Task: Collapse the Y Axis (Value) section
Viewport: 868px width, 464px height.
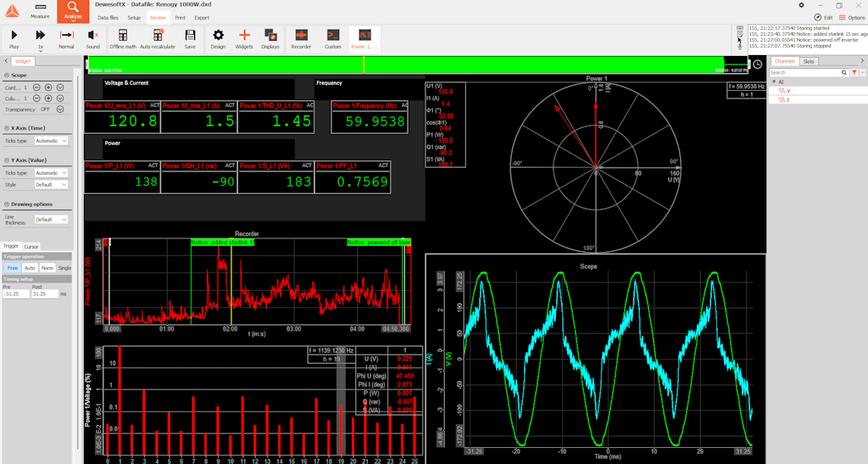Action: click(7, 160)
